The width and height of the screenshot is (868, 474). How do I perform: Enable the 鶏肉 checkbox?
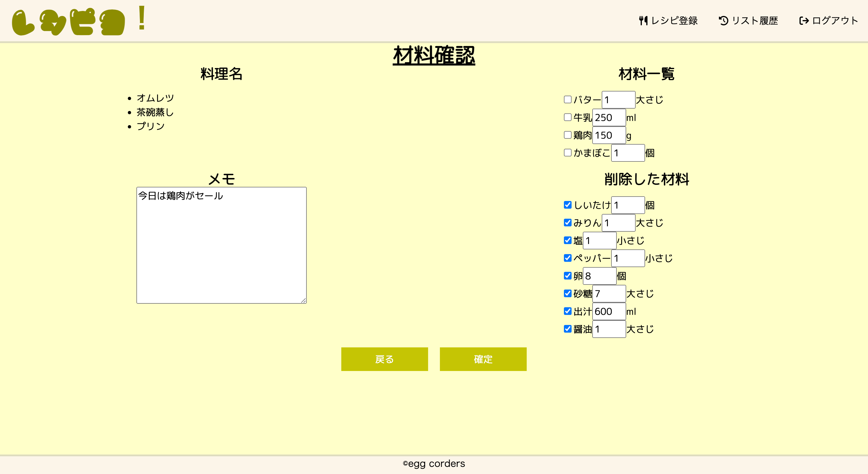(568, 135)
